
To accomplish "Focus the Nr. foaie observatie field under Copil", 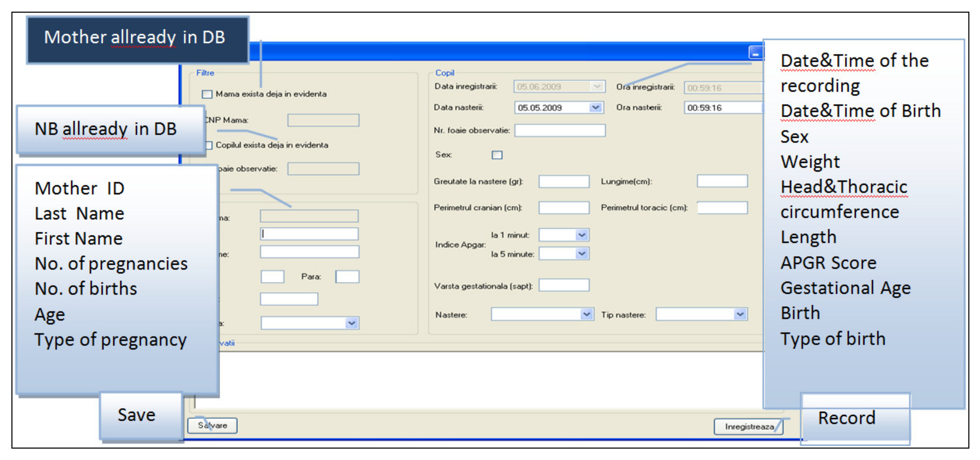I will point(560,130).
